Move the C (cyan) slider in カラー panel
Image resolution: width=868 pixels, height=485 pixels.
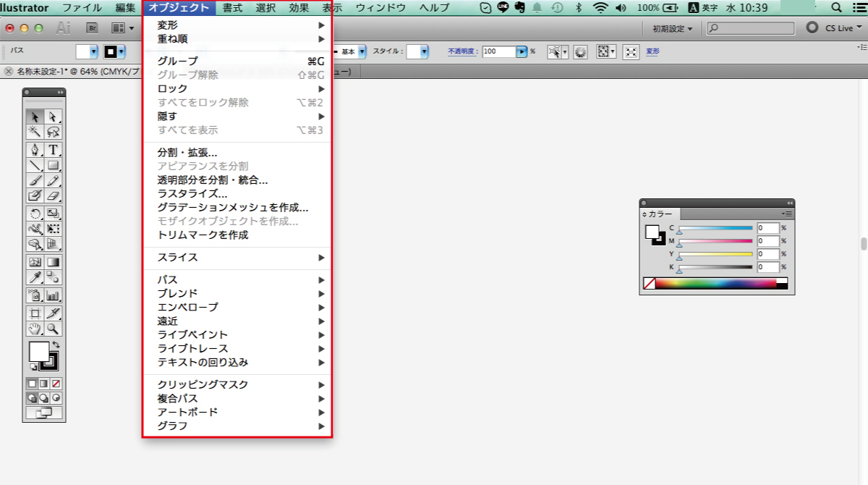679,232
